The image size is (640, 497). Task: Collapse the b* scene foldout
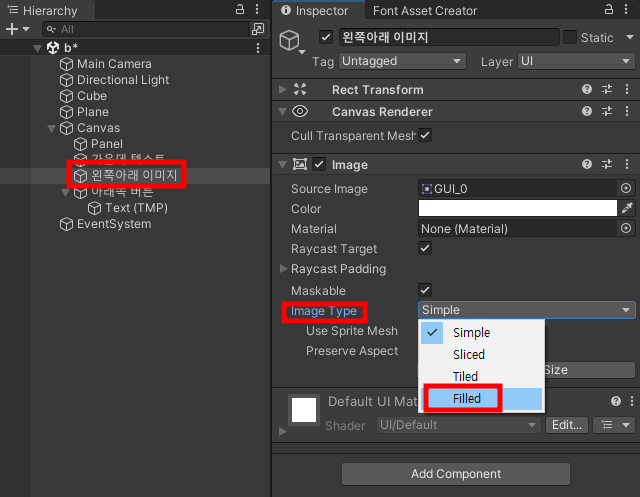(38, 48)
